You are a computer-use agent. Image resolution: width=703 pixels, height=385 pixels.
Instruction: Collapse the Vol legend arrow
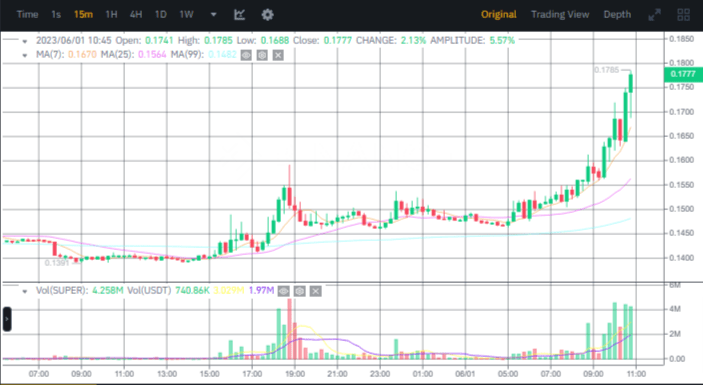tap(25, 291)
